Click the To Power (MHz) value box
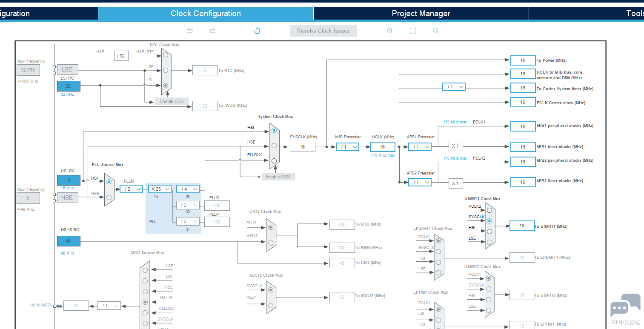Screen dimensions: 644x329 click(x=523, y=60)
